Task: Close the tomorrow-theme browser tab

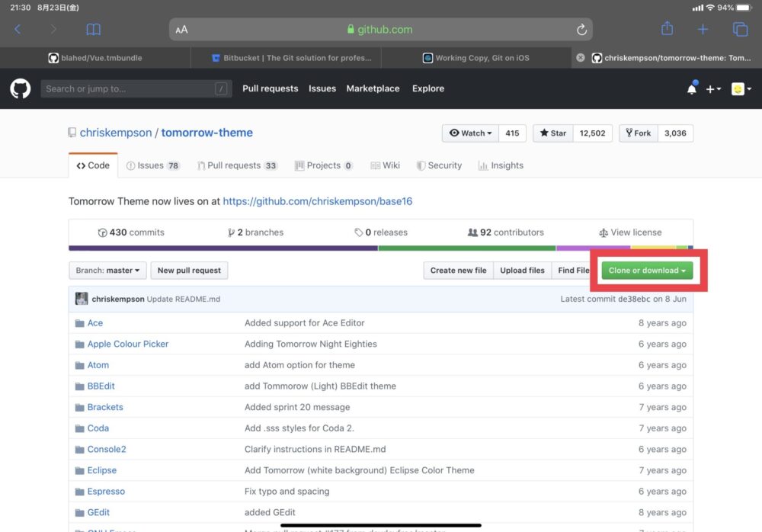Action: coord(581,58)
